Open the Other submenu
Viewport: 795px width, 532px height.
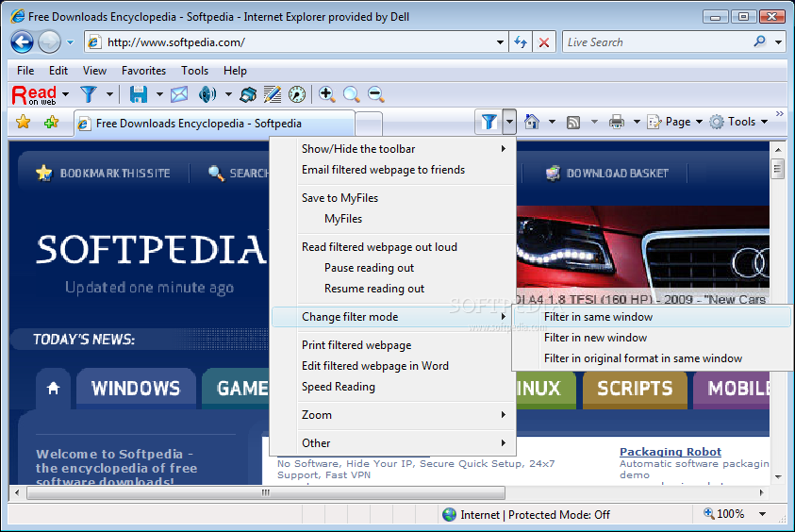[393, 443]
